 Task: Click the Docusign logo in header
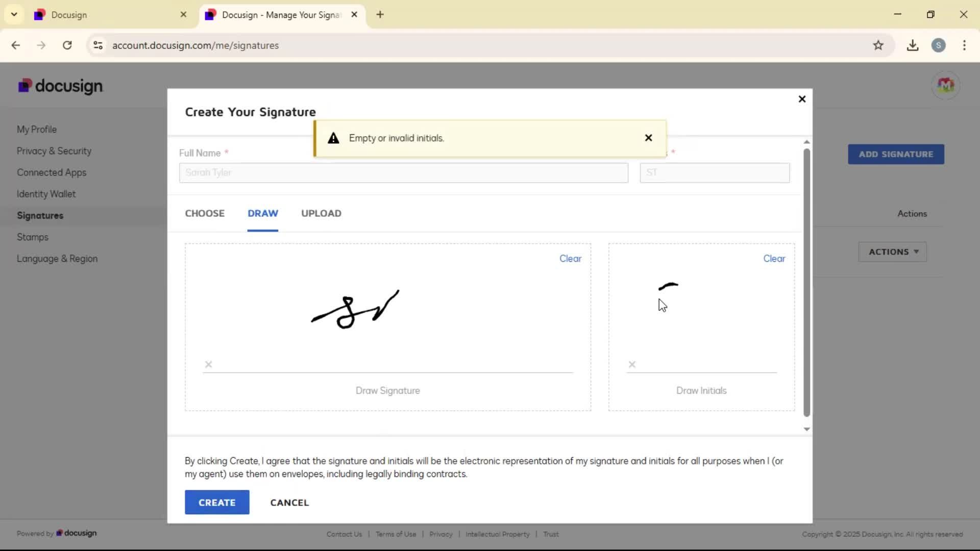coord(61,86)
